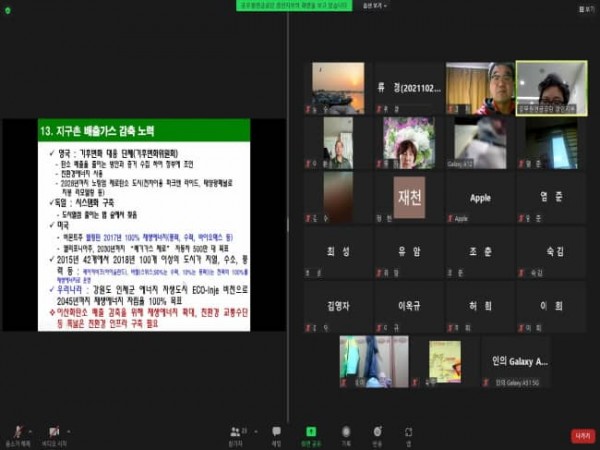Click slide title 13. 지구촌 배출가스 감축 노력
Image resolution: width=600 pixels, height=450 pixels.
97,131
